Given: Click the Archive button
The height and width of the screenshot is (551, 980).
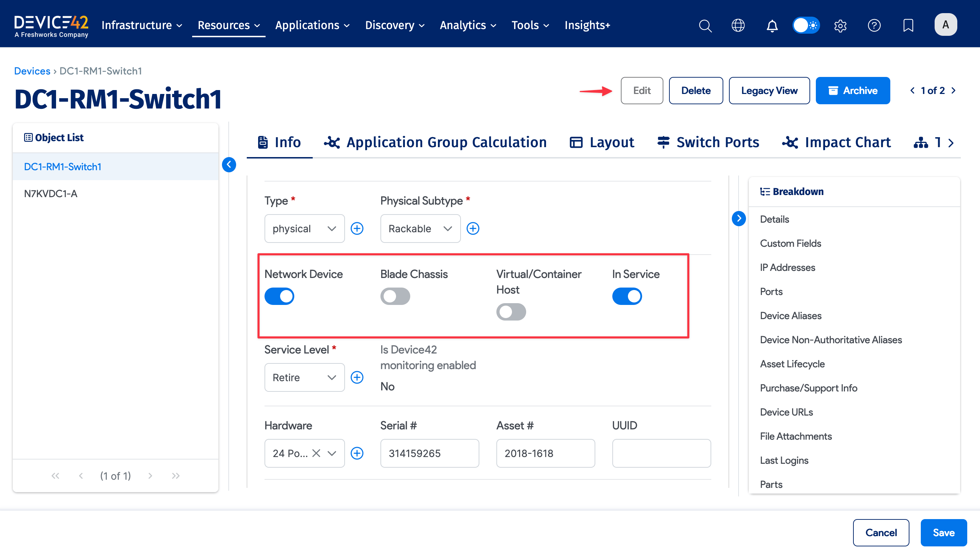Looking at the screenshot, I should pyautogui.click(x=853, y=90).
